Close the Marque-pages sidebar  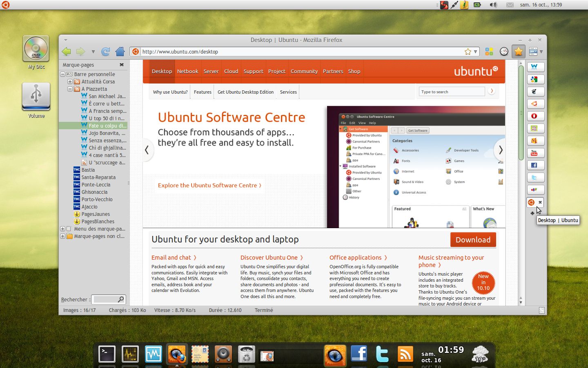click(x=122, y=65)
